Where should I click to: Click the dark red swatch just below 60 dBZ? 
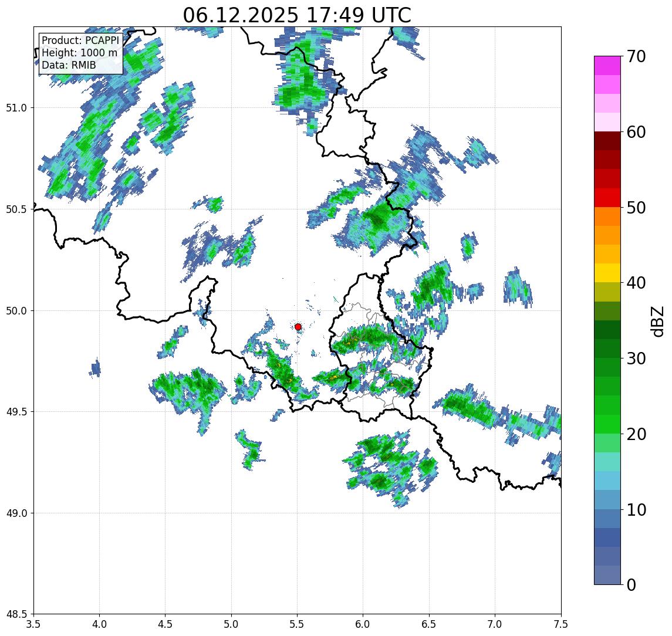coord(607,141)
